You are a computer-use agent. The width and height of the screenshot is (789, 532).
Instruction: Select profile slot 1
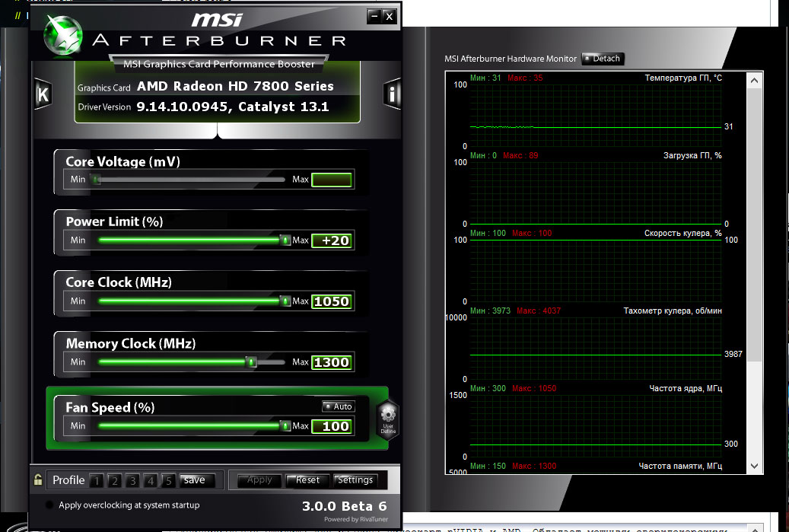tap(97, 481)
